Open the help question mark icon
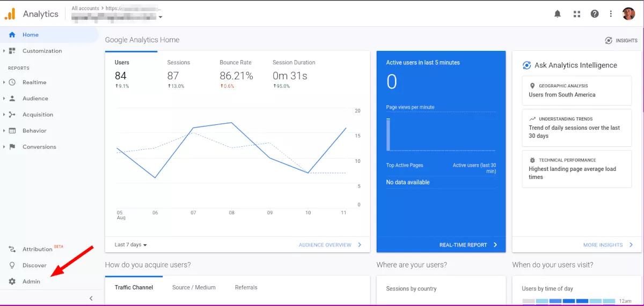The width and height of the screenshot is (644, 306). click(595, 14)
